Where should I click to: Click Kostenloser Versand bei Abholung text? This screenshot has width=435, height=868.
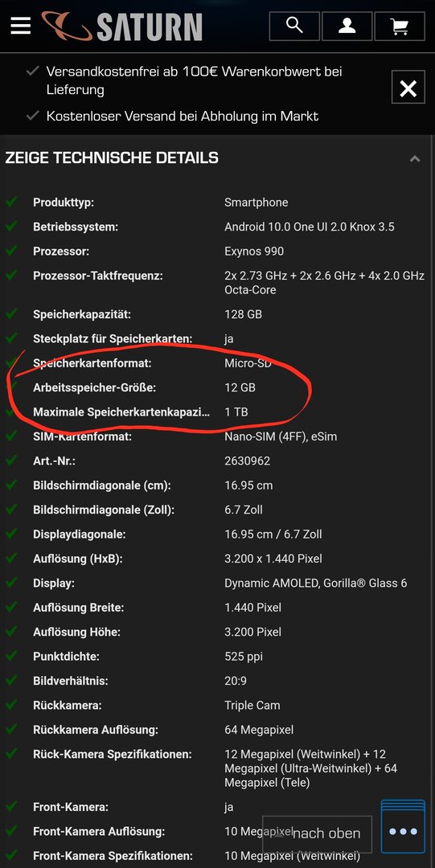(183, 117)
